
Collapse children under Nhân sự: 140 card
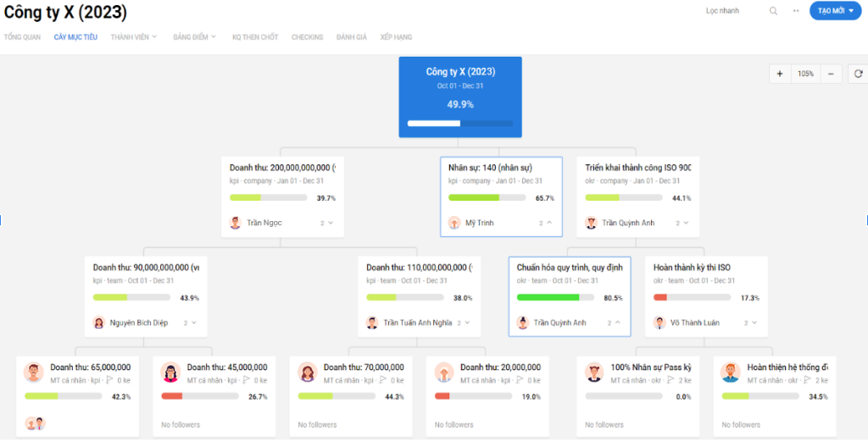(x=545, y=223)
